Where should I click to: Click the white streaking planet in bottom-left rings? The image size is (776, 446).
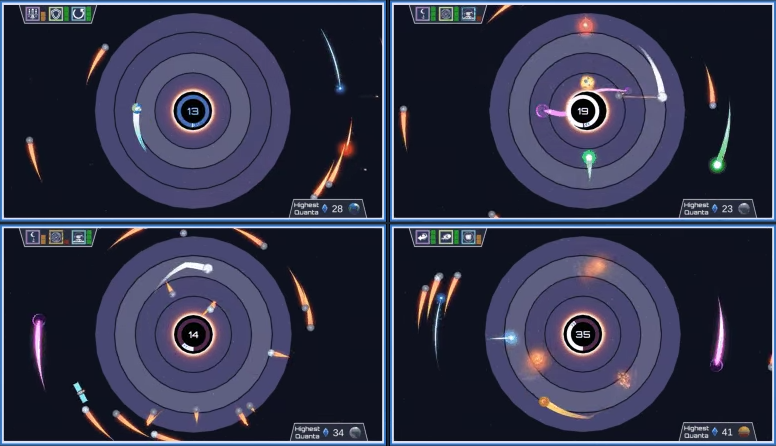pos(207,269)
